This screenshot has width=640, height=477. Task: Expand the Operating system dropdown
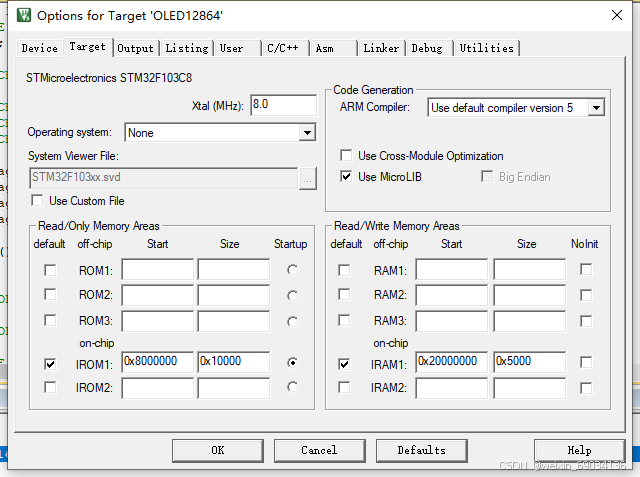(307, 133)
